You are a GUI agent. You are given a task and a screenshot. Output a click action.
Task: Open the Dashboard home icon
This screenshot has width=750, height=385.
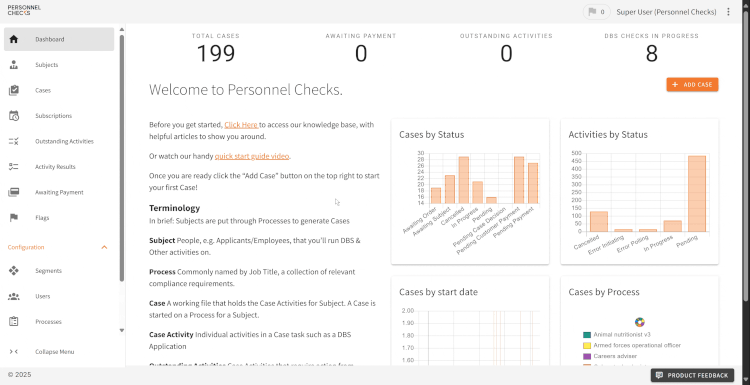13,39
